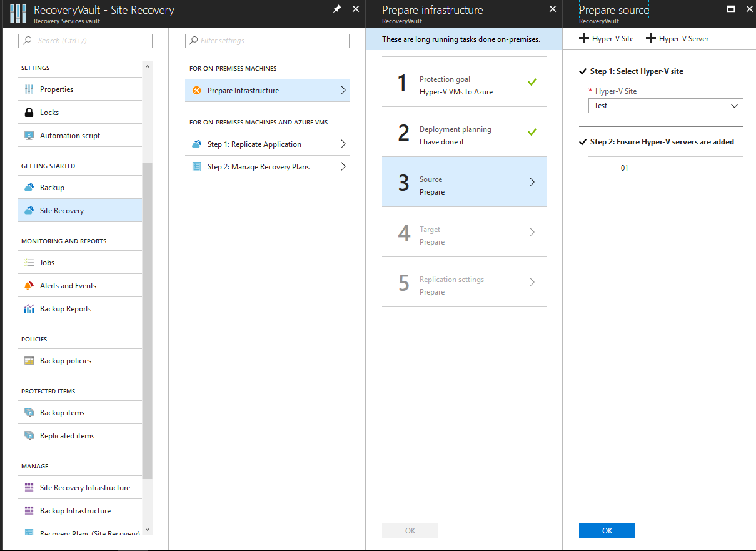
Task: Expand the Prepare Infrastructure chevron
Action: tap(343, 91)
